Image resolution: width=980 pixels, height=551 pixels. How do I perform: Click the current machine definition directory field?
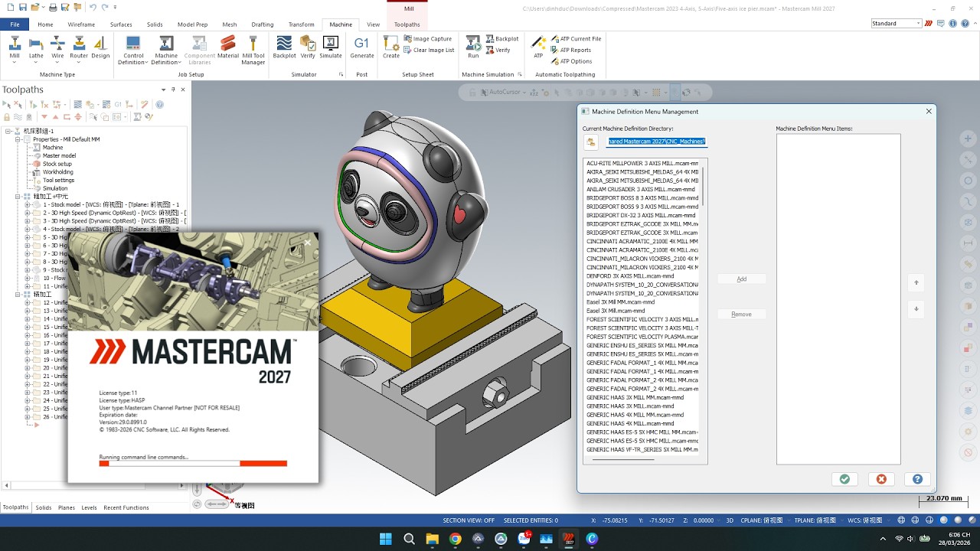(x=656, y=142)
